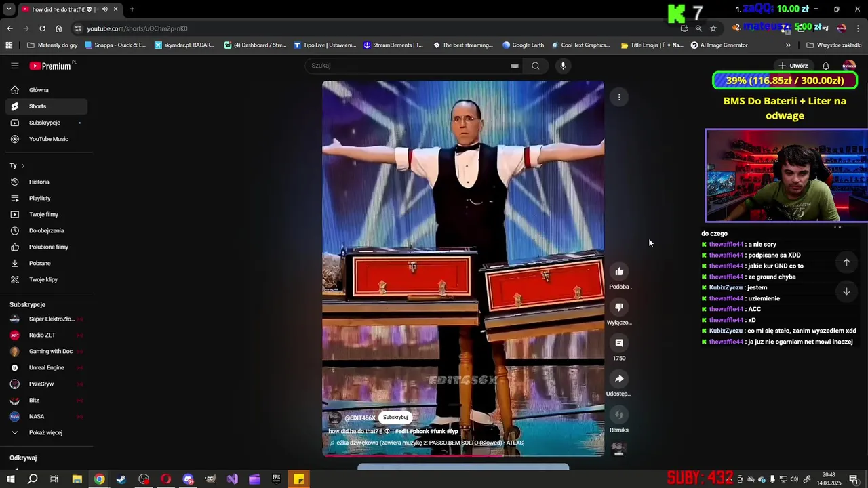The height and width of the screenshot is (488, 868).
Task: Open YouTube account avatar menu
Action: 848,66
